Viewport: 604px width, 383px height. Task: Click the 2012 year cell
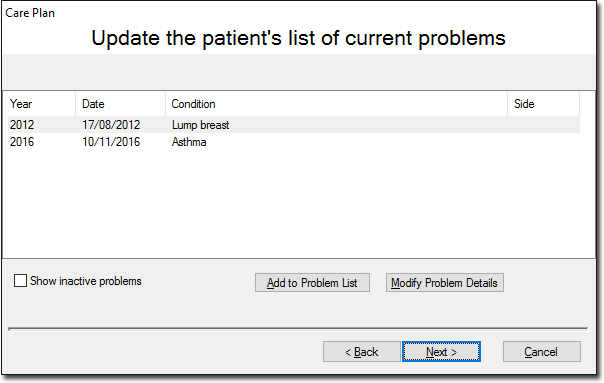[22, 125]
